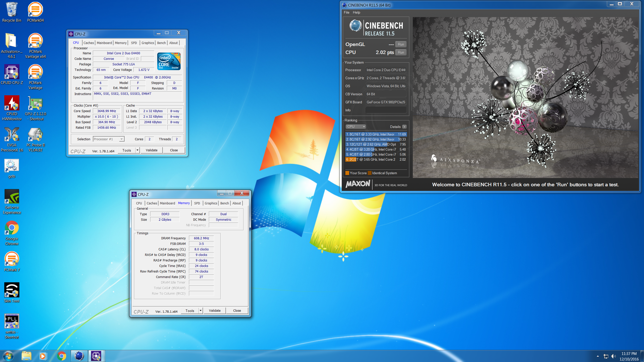
Task: Select the GPU-Z.1.12.0 shortcut icon
Action: pyautogui.click(x=35, y=108)
